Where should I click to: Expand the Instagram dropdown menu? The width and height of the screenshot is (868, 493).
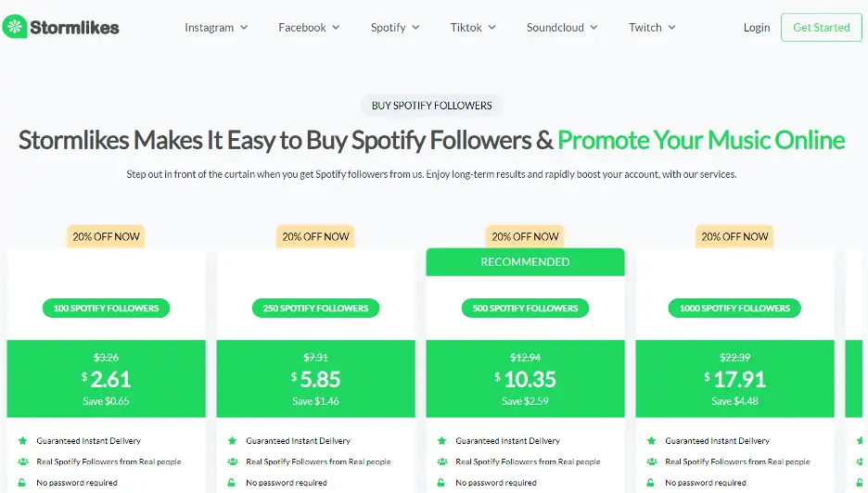coord(216,28)
